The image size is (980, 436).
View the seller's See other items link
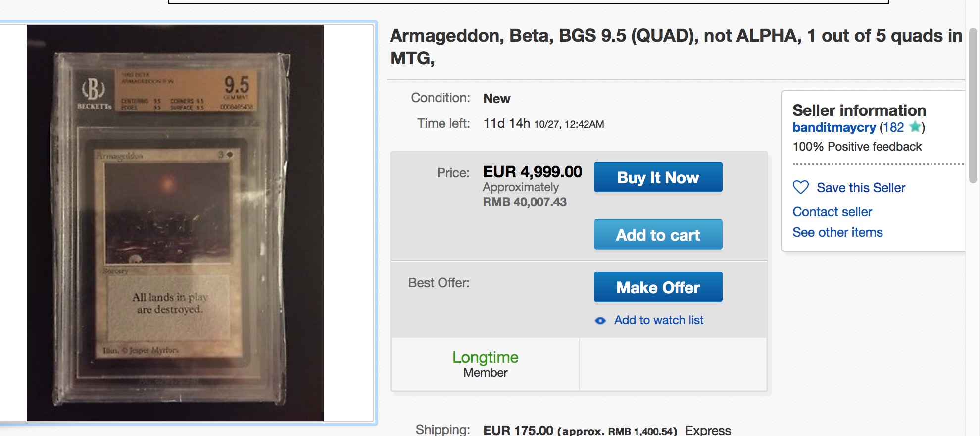coord(837,232)
